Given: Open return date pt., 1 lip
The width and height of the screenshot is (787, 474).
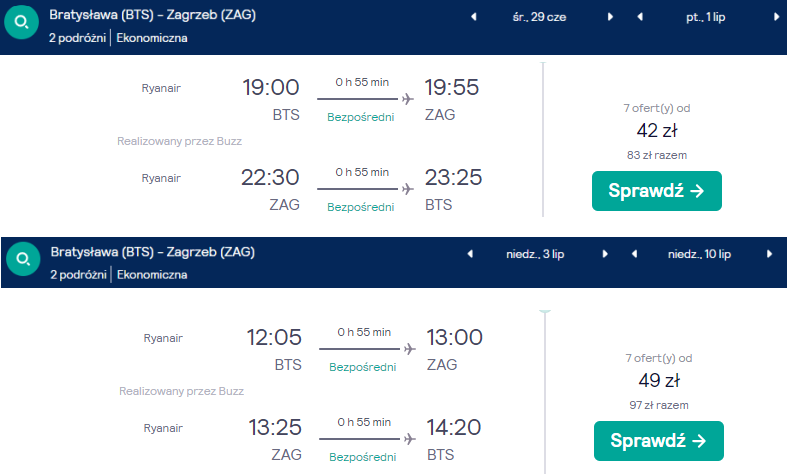Looking at the screenshot, I should pos(706,17).
